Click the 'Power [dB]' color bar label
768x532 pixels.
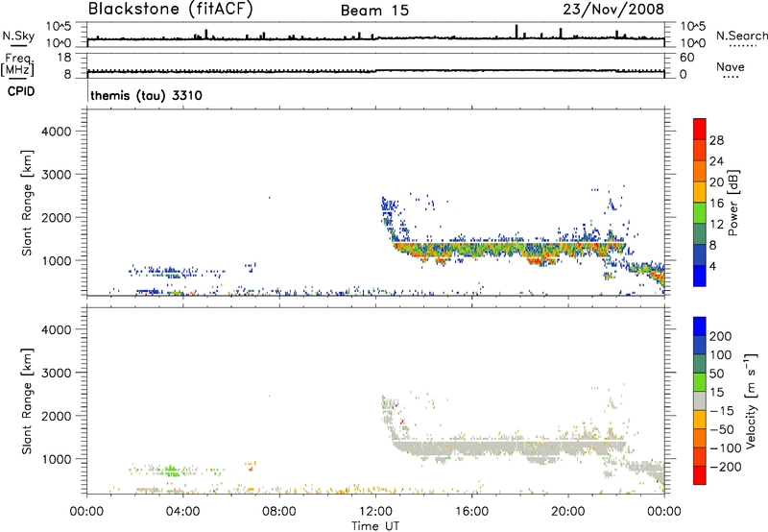coord(732,203)
